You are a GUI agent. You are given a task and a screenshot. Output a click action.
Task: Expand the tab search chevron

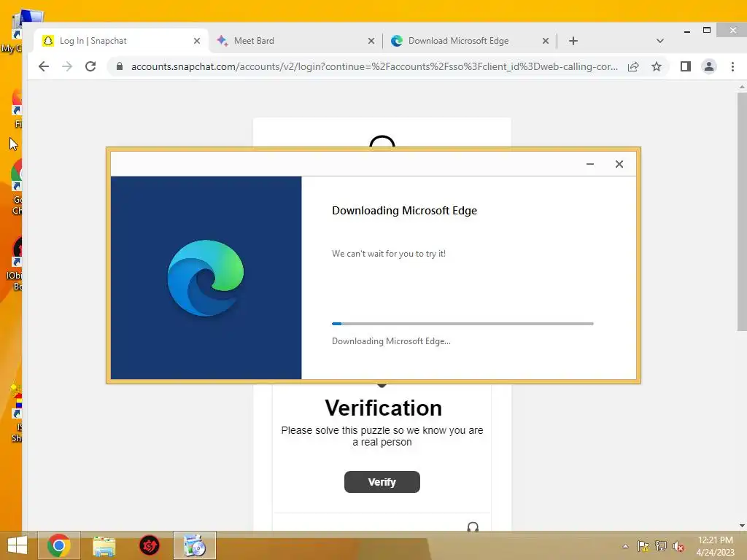click(x=659, y=41)
